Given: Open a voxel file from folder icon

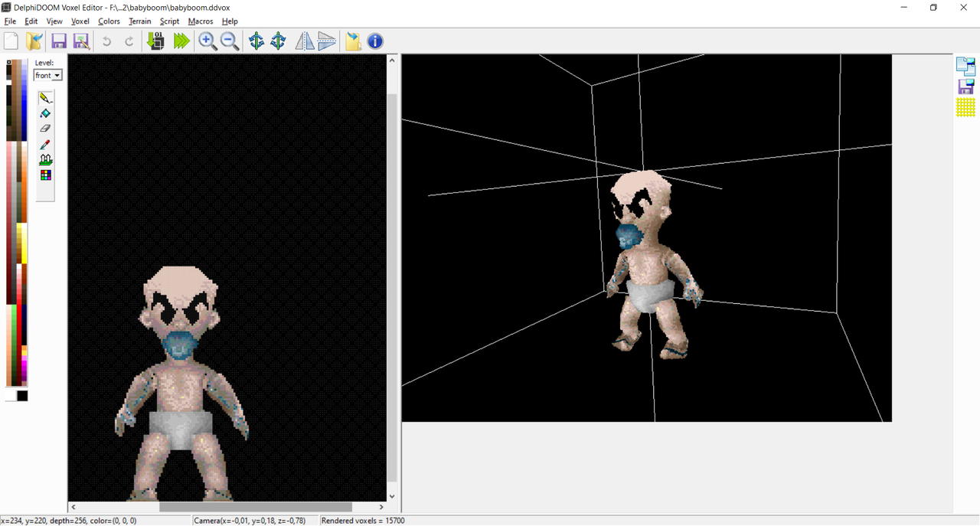Looking at the screenshot, I should tap(34, 41).
